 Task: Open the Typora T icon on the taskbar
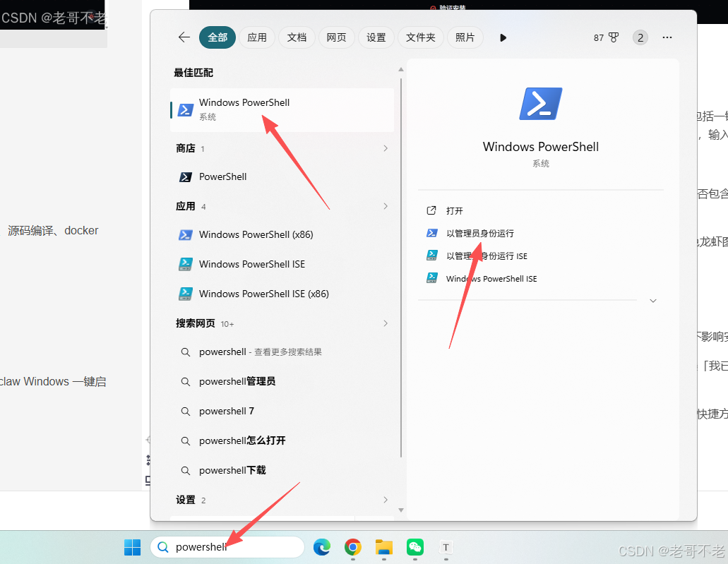(446, 547)
